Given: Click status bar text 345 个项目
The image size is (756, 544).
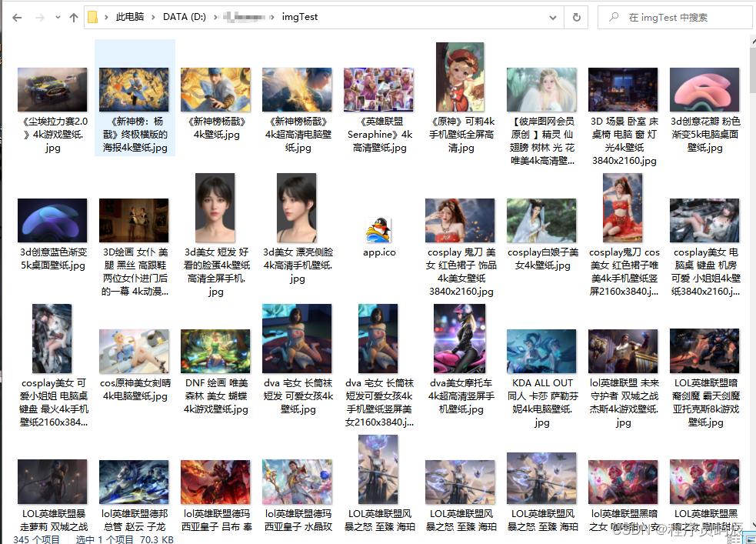Looking at the screenshot, I should (36, 539).
